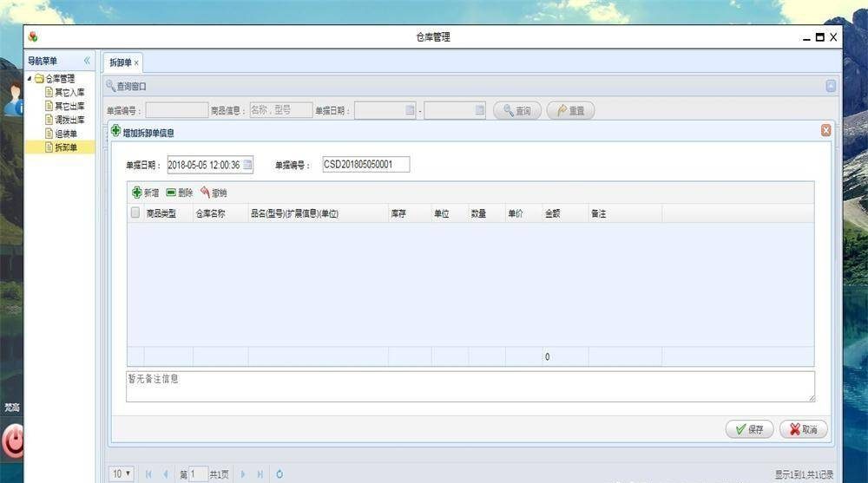Open calendar for query start date
Viewport: 868px width, 483px height.
(410, 110)
